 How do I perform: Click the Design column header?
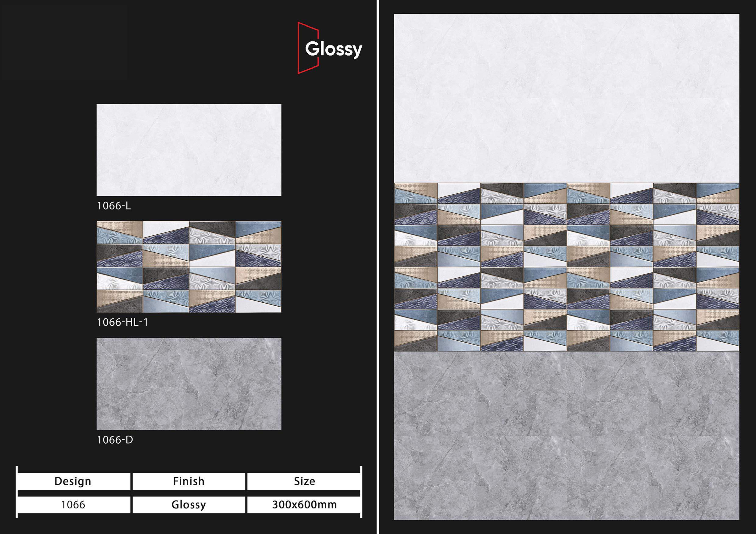click(x=73, y=481)
